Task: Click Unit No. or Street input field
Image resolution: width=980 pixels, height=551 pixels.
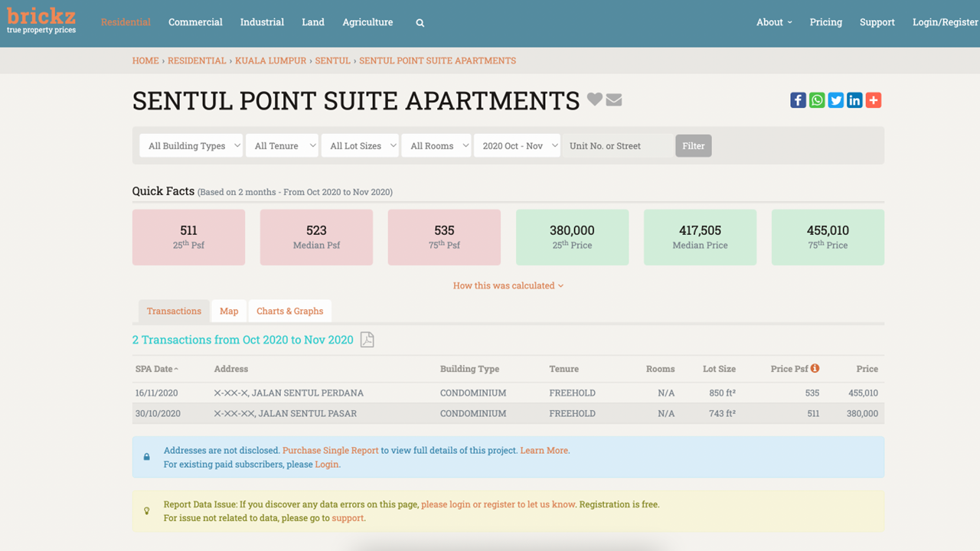Action: 617,145
